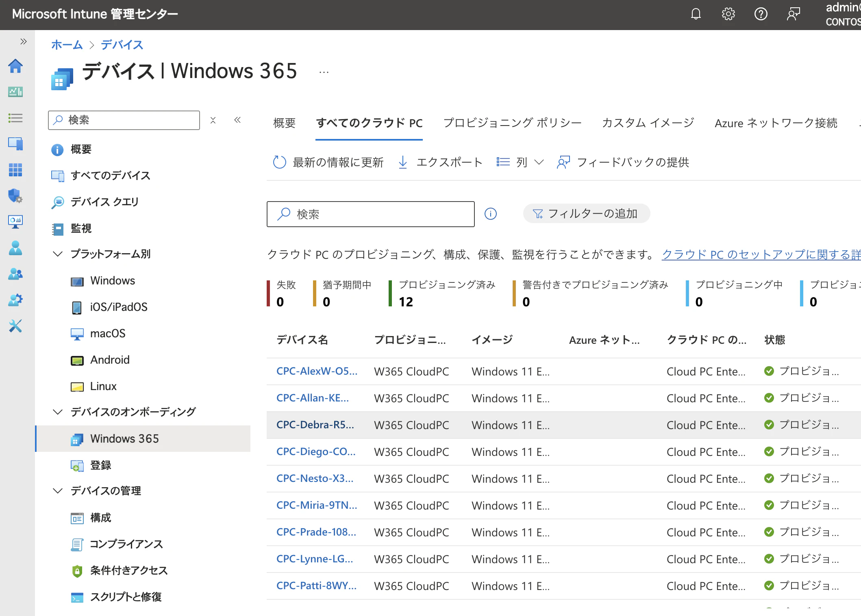Open デバイス クエリ in sidebar
The image size is (861, 616).
tap(104, 202)
